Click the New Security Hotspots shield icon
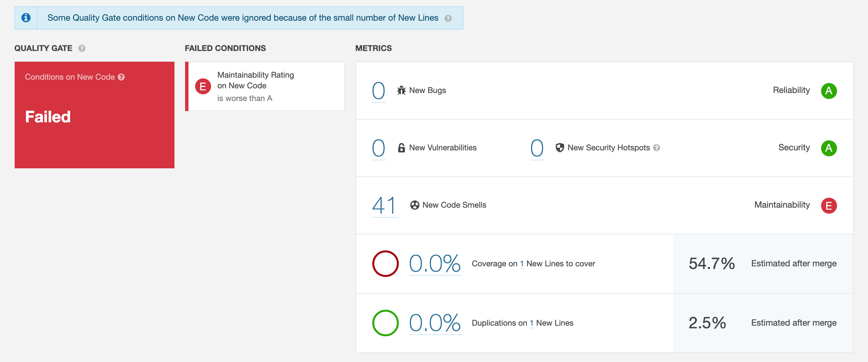This screenshot has height=362, width=868. tap(560, 148)
